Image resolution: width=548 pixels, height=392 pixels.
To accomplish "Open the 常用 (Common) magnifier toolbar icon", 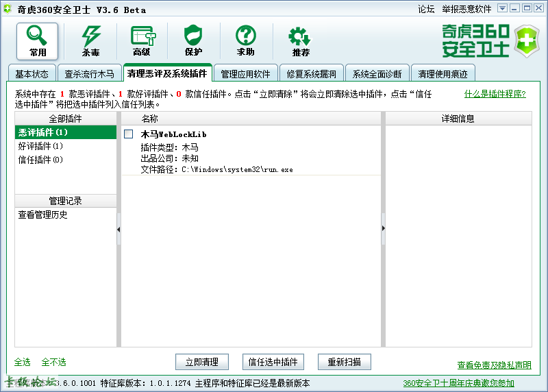I will coord(37,41).
